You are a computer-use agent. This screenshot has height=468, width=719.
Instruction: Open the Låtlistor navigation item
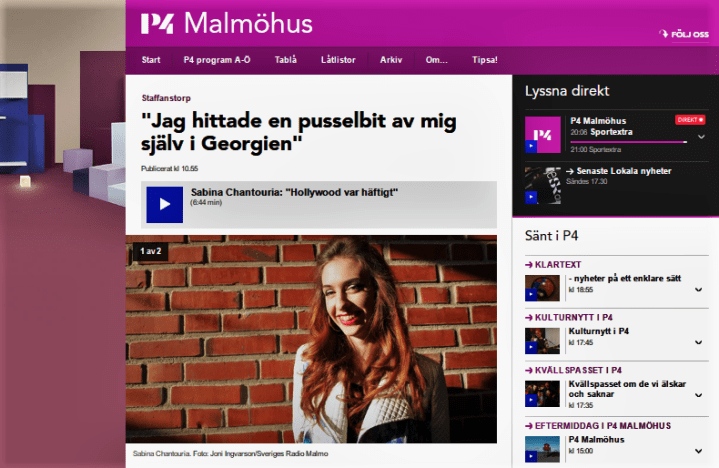click(x=338, y=60)
